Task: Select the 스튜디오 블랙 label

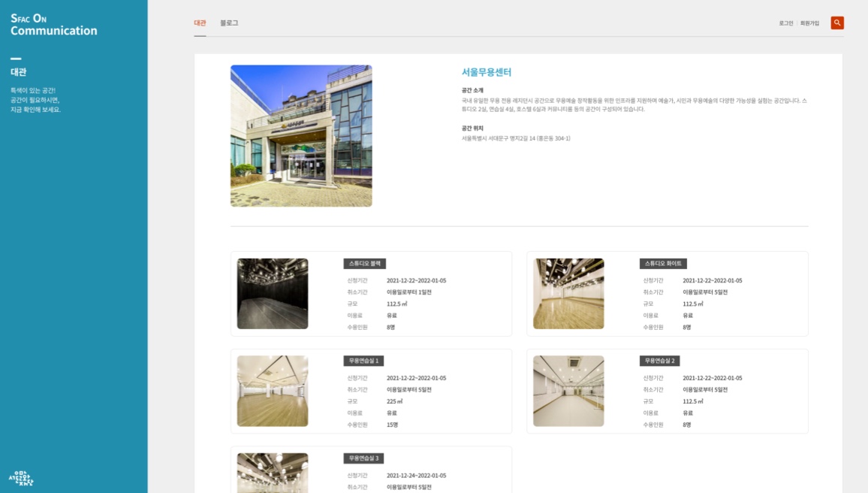Action: click(x=365, y=264)
